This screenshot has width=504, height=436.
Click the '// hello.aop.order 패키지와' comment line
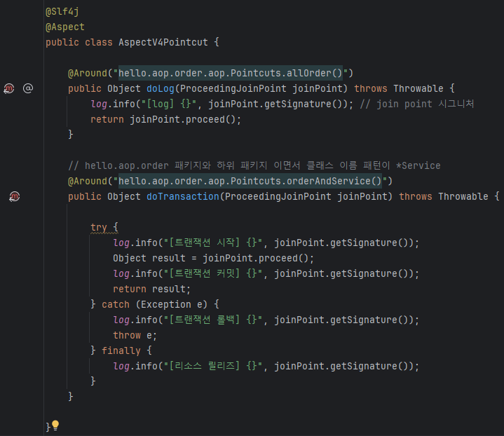pos(254,165)
